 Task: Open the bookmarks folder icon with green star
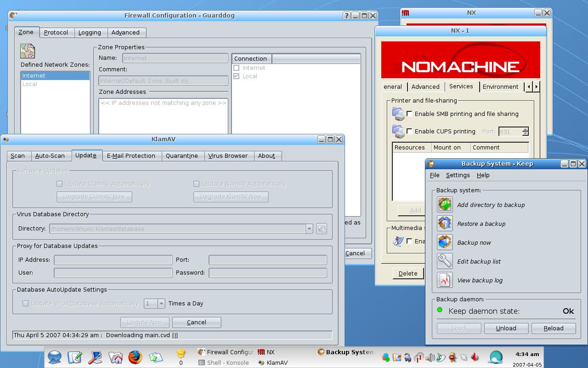tap(155, 357)
